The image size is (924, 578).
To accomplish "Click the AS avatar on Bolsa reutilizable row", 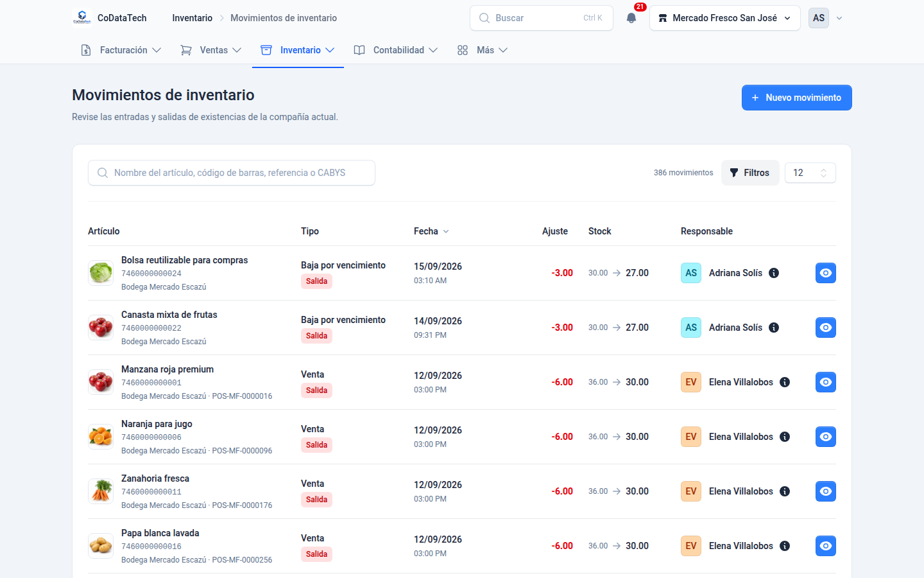I will (x=691, y=273).
